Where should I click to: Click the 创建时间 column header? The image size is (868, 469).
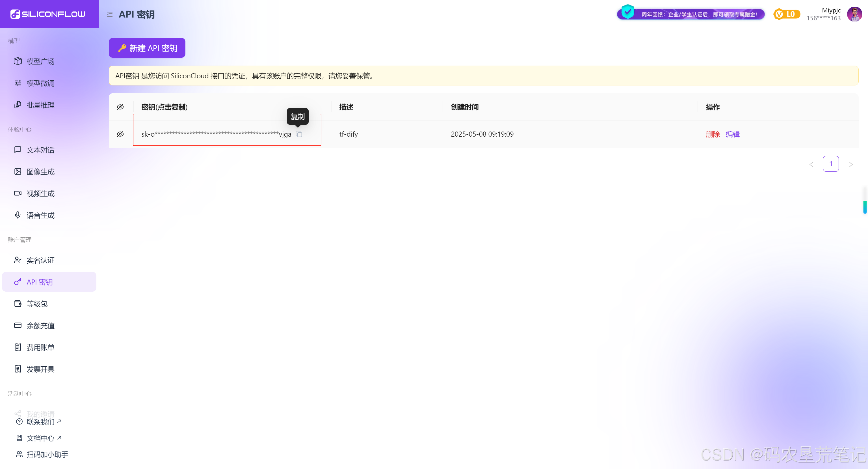(x=465, y=107)
